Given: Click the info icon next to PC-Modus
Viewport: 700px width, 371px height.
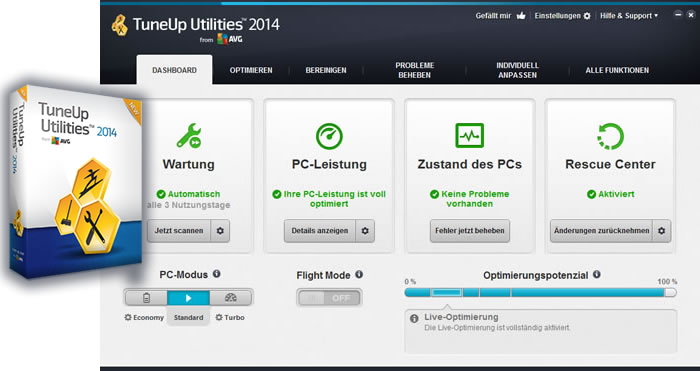Looking at the screenshot, I should (217, 274).
